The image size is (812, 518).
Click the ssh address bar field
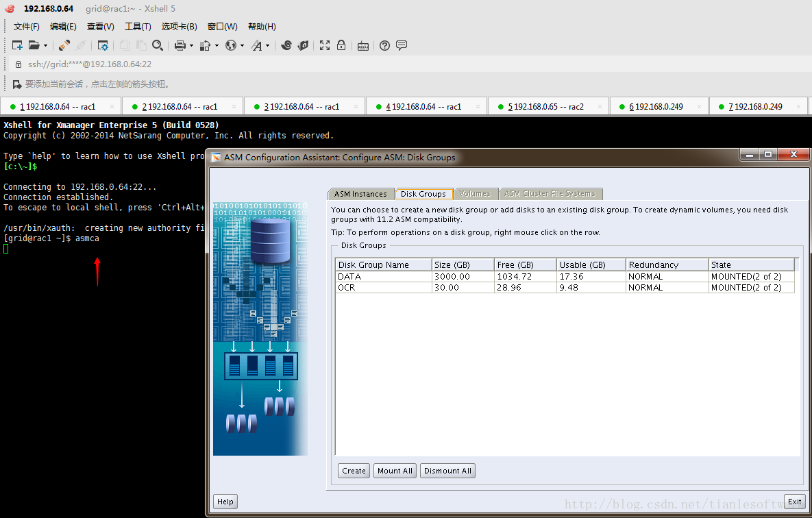tap(409, 64)
